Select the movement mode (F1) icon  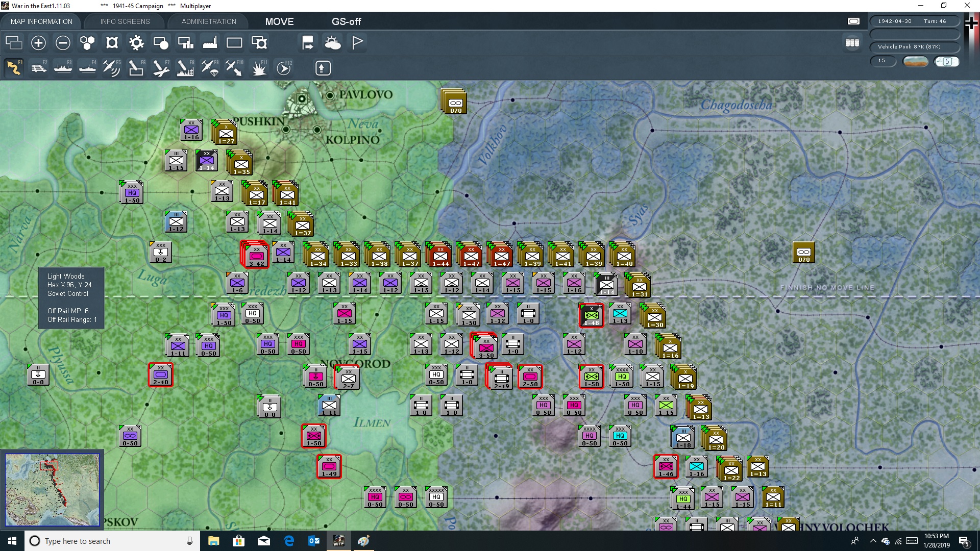(x=14, y=68)
